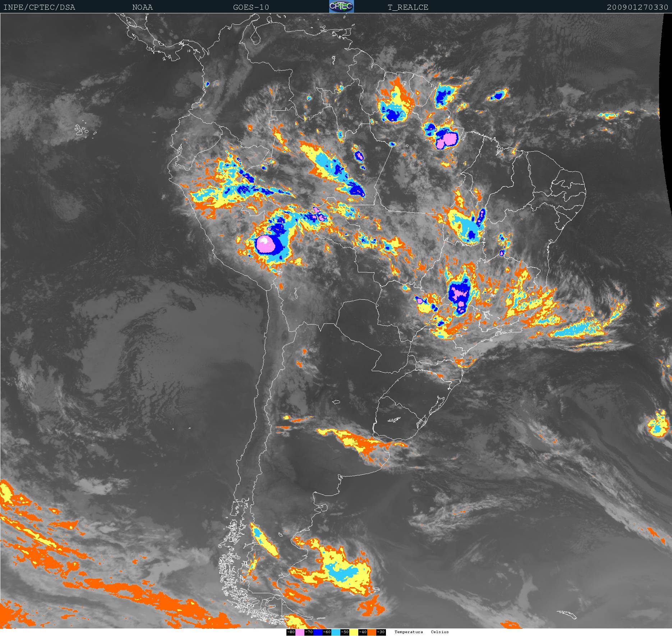
Task: Click the 200901270330 timestamp
Action: pyautogui.click(x=637, y=7)
